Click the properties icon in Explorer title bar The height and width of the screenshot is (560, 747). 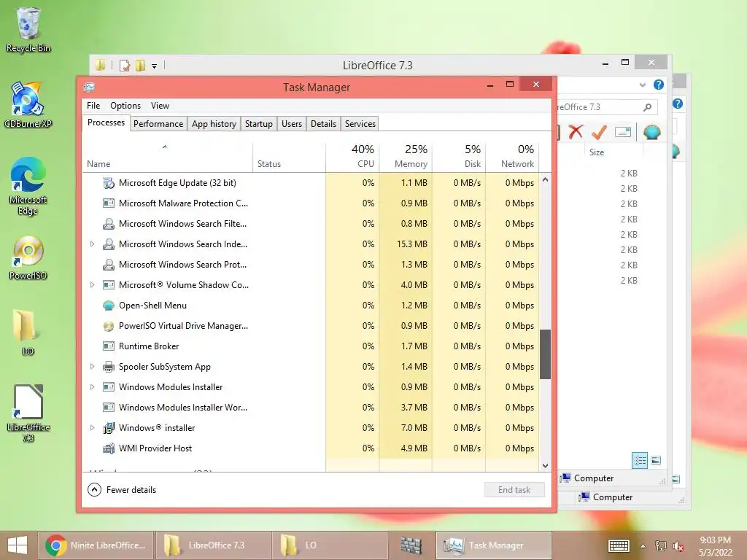pyautogui.click(x=124, y=66)
